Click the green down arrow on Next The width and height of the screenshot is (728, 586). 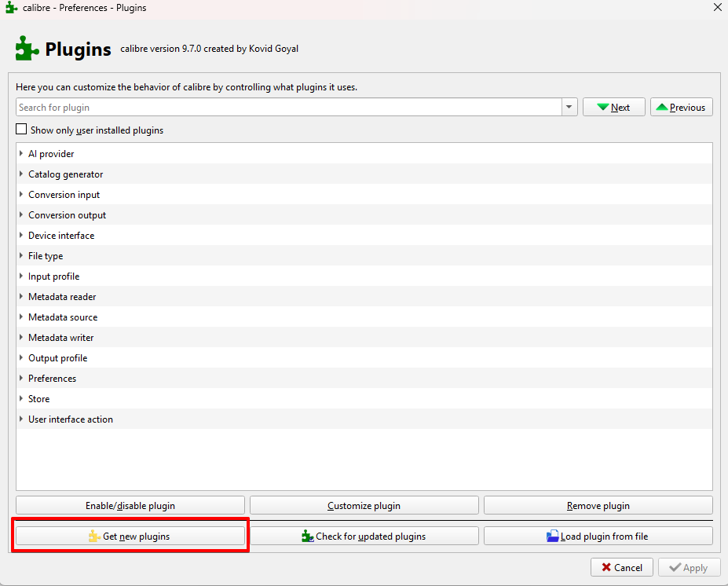pos(602,108)
